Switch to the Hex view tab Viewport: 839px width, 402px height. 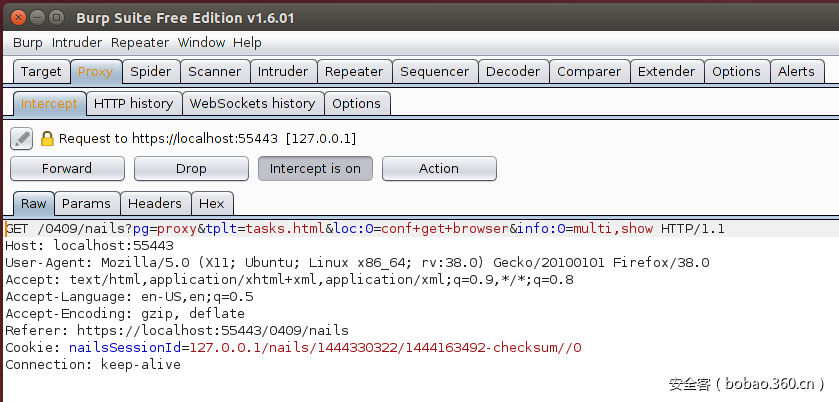[212, 203]
